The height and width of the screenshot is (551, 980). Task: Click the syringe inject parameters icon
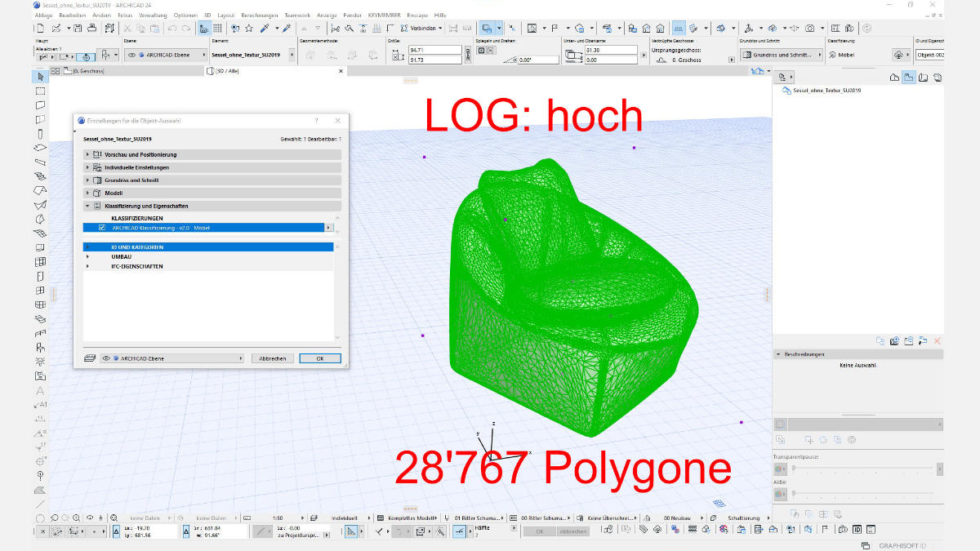(x=287, y=28)
